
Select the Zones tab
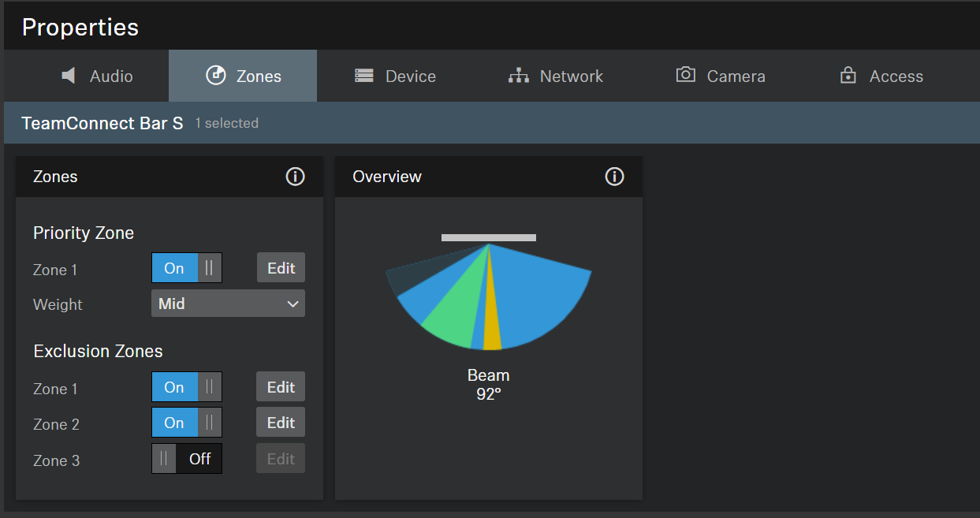(243, 76)
